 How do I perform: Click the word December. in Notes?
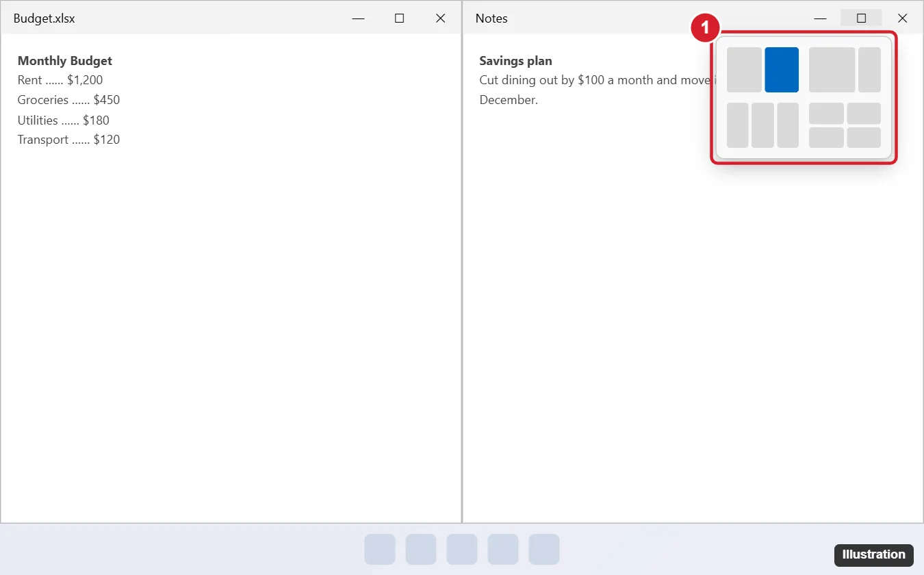509,100
